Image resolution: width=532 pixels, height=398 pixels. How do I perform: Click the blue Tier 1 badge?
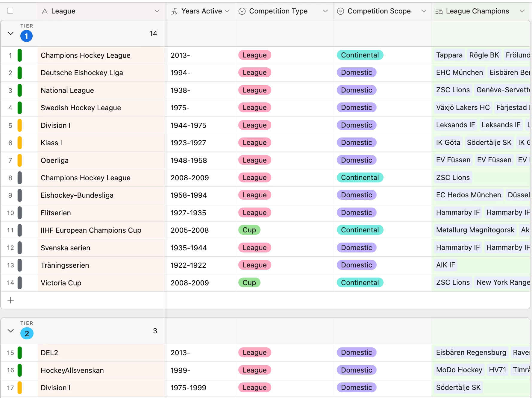pos(26,36)
